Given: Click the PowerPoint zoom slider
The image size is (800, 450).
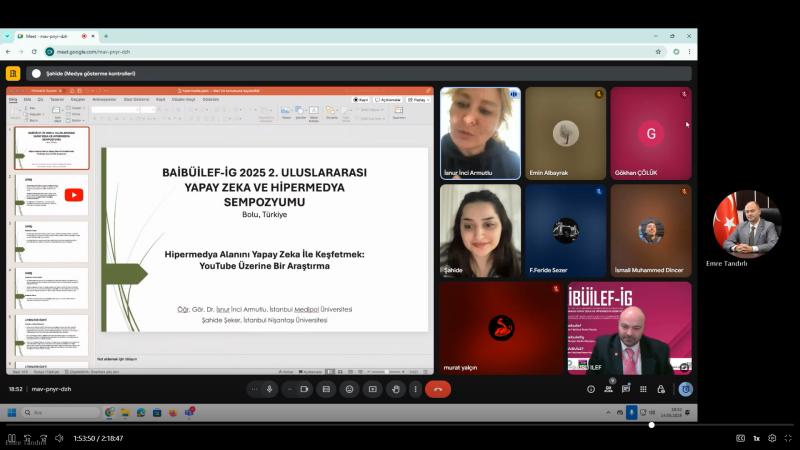Looking at the screenshot, I should pyautogui.click(x=386, y=372).
